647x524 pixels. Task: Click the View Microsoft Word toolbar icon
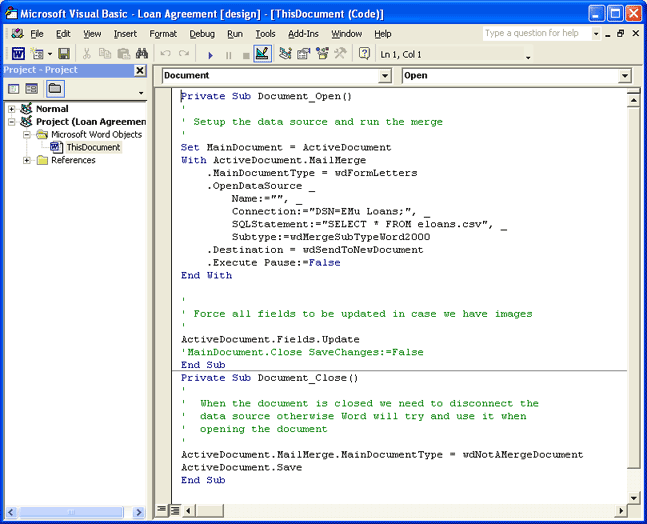(18, 54)
